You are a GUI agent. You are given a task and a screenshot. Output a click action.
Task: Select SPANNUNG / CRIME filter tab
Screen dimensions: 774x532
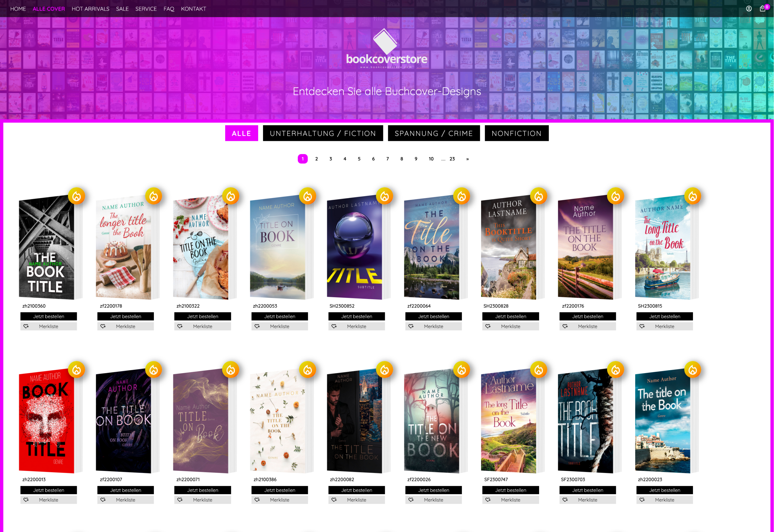click(433, 133)
